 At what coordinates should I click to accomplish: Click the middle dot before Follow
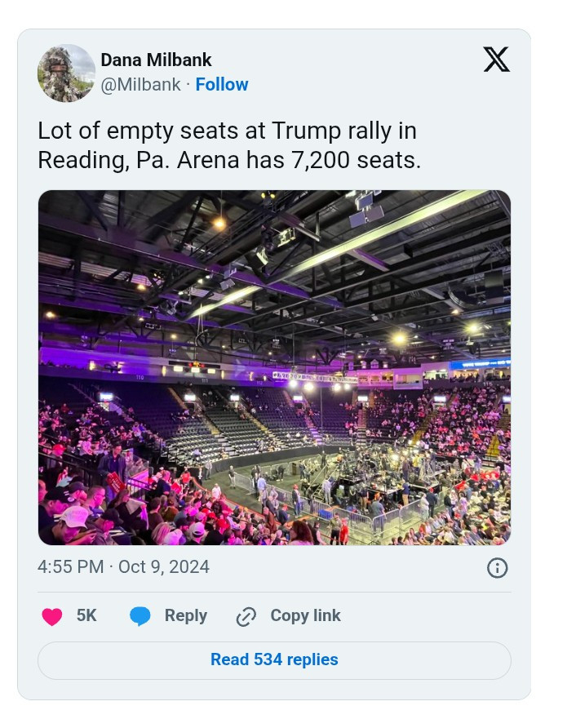(188, 85)
